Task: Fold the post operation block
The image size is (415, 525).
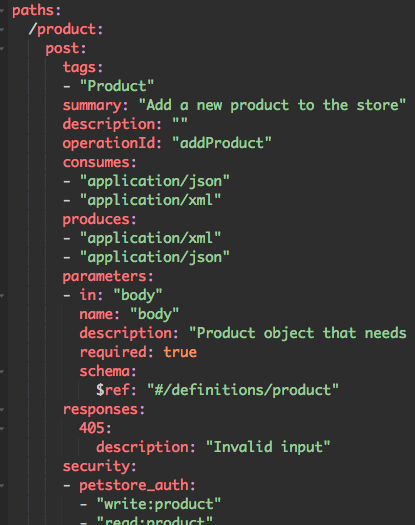Action: 2,49
